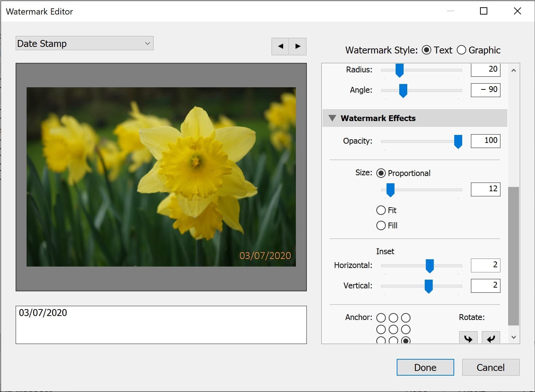Click the Done button

(x=425, y=367)
